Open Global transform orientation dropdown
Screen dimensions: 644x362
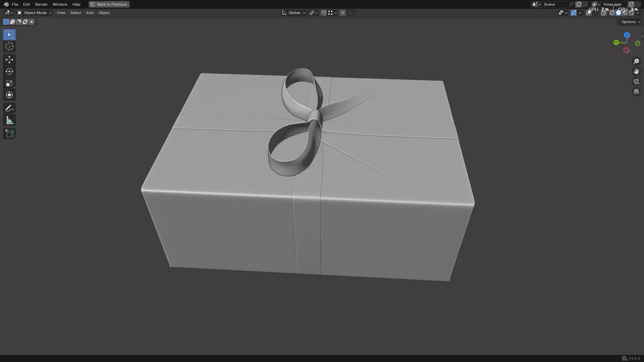point(293,13)
